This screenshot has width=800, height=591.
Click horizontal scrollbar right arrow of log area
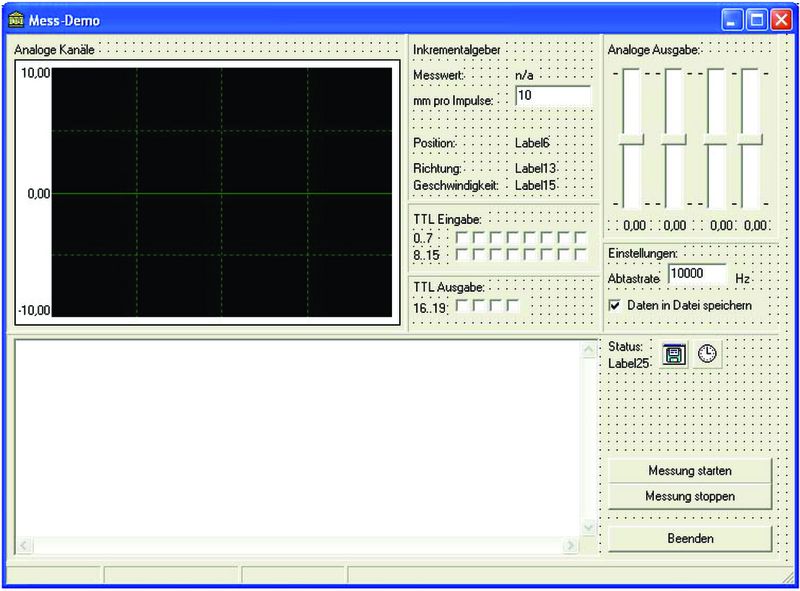pos(570,546)
